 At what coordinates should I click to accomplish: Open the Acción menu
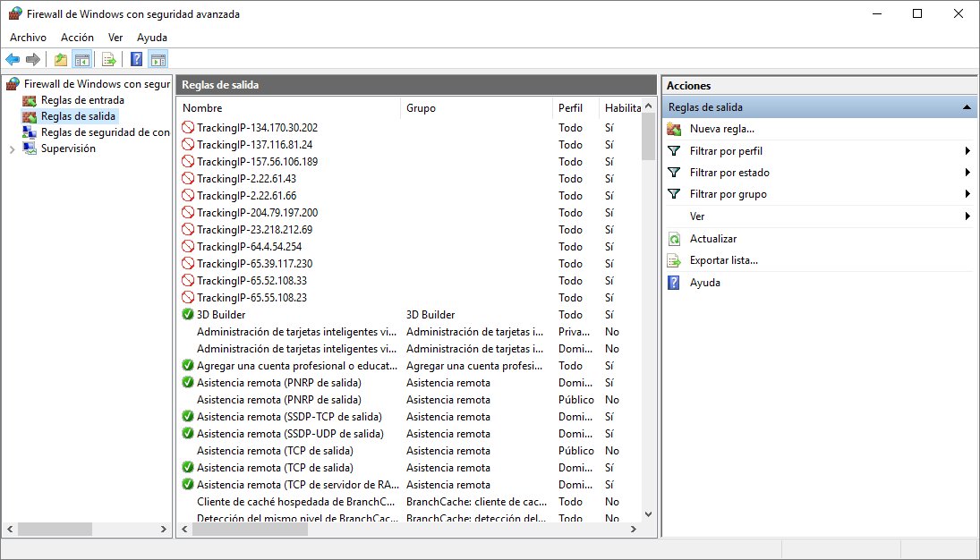click(x=77, y=38)
